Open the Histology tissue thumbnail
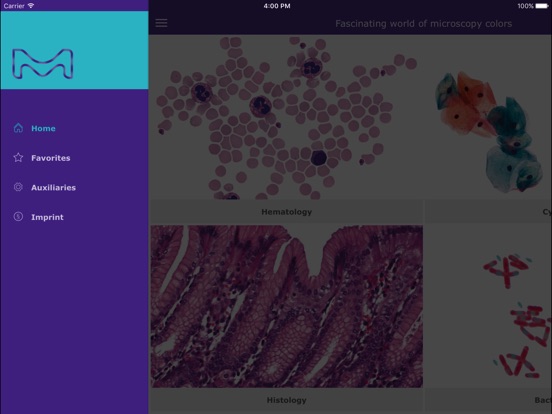The image size is (552, 414). (287, 306)
